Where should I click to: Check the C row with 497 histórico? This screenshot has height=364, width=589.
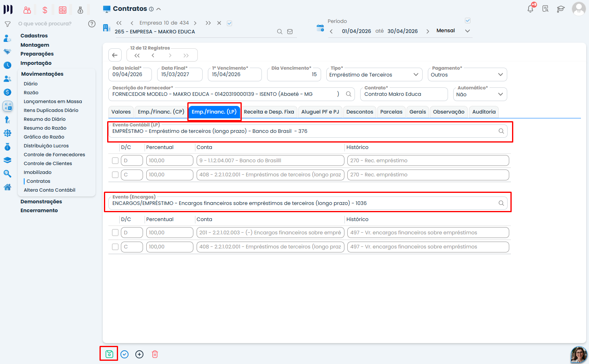115,247
